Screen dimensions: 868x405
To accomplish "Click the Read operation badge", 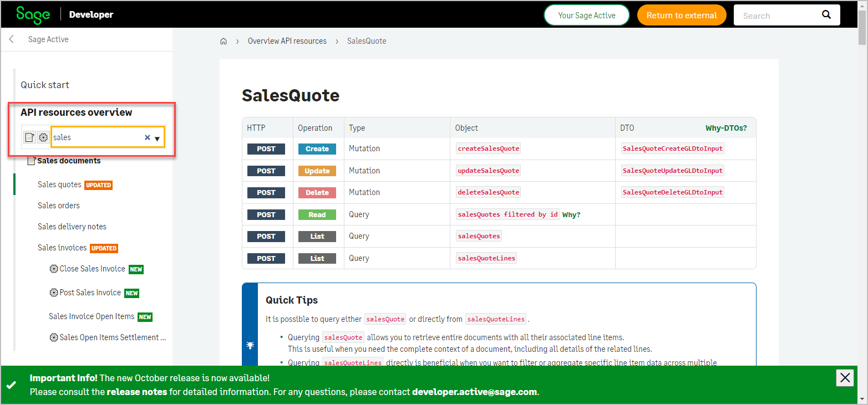I will tap(317, 214).
